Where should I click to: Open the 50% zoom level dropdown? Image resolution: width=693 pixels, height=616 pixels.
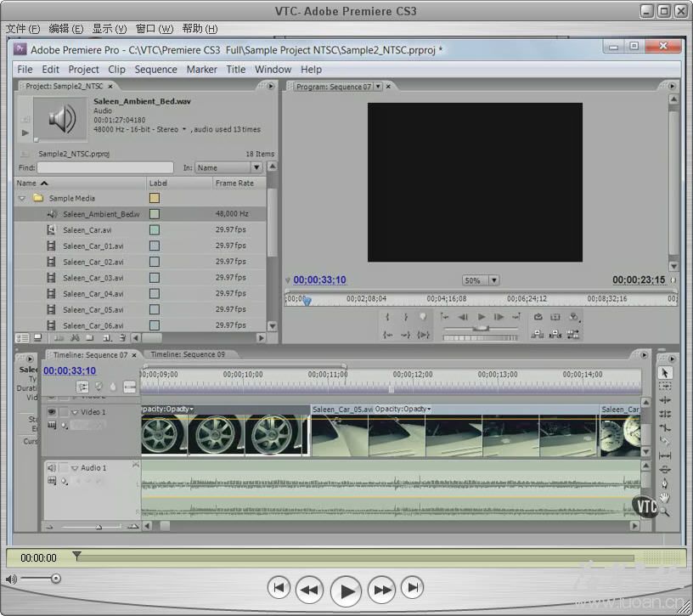point(494,280)
